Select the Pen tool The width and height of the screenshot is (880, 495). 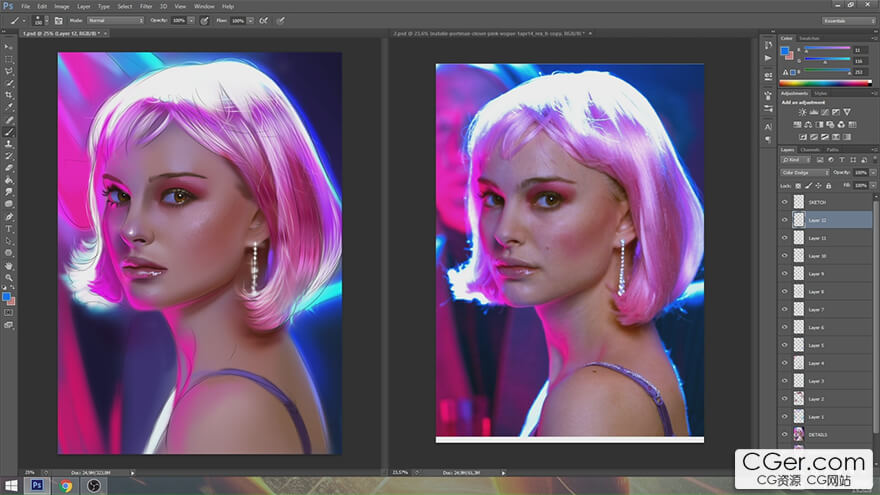pos(8,217)
